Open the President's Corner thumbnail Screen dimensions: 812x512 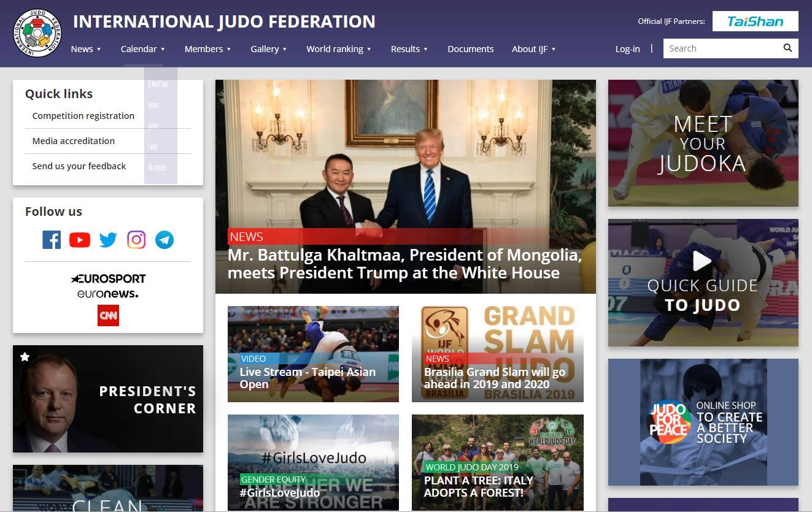click(108, 399)
